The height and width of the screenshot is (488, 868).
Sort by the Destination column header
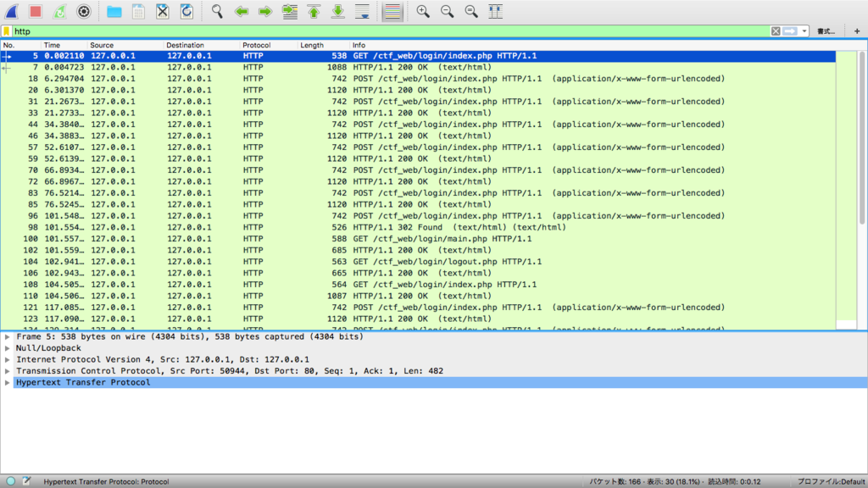(202, 46)
